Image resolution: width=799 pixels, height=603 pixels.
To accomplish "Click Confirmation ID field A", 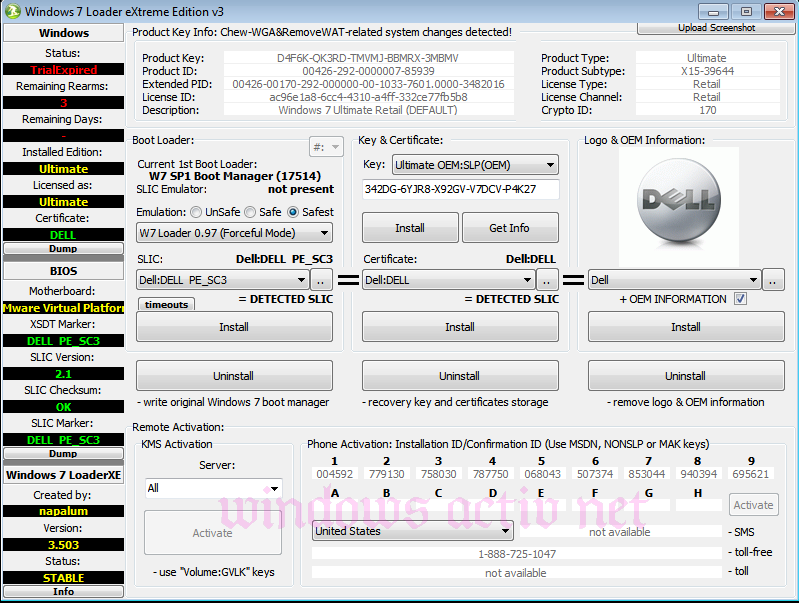I will click(x=334, y=505).
